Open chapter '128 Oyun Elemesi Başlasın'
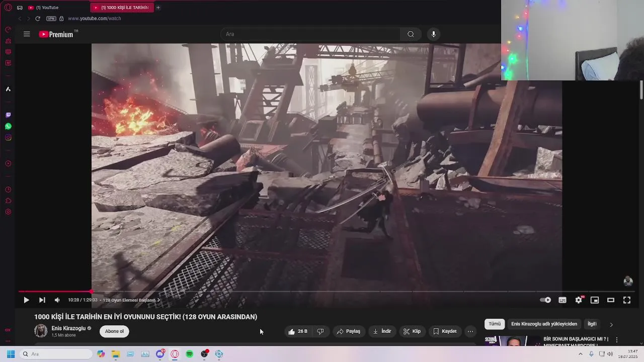The image size is (644, 362). click(x=131, y=300)
